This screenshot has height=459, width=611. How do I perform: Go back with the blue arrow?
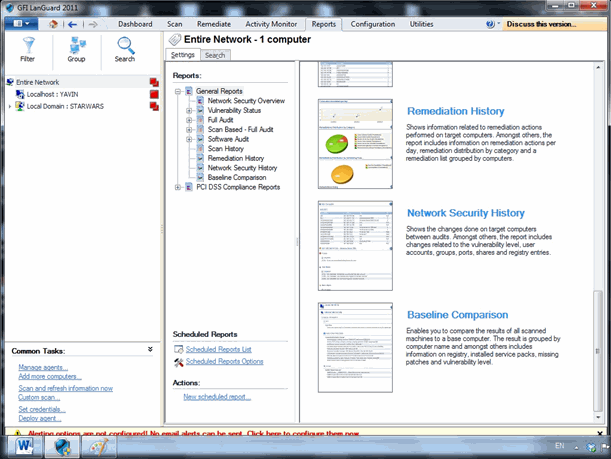coord(72,24)
